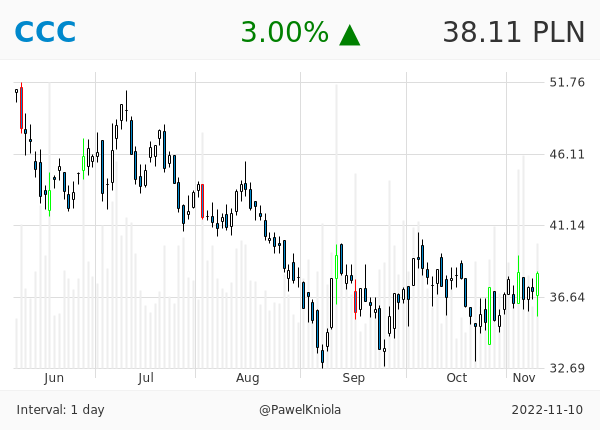This screenshot has width=600, height=430.
Task: Click the Jul month label
Action: [x=146, y=378]
